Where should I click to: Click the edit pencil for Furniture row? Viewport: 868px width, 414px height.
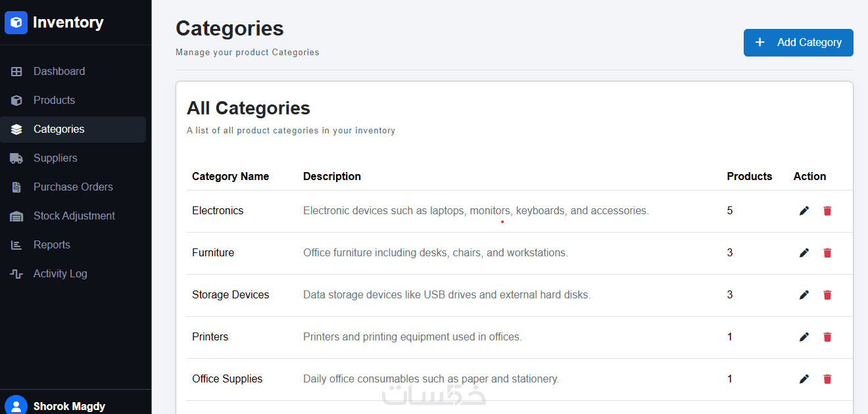[x=804, y=253]
